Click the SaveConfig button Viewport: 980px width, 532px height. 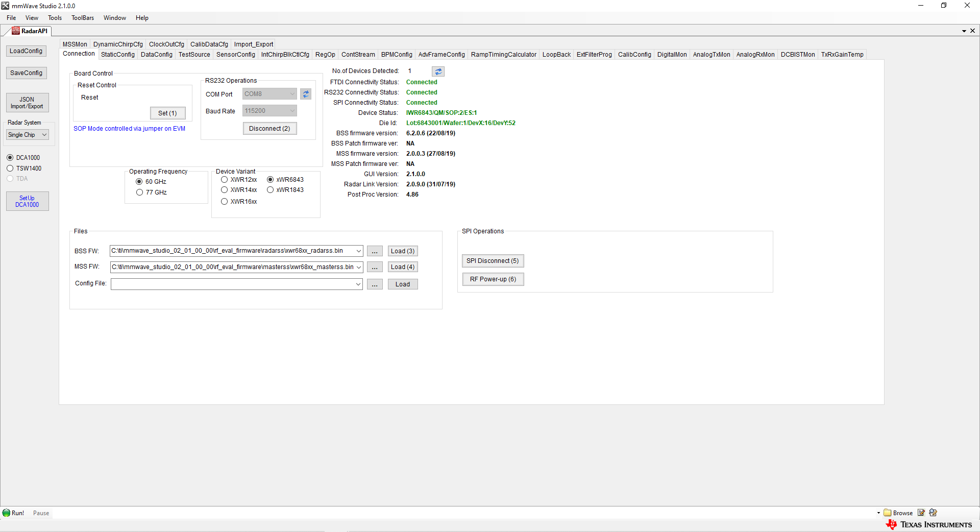pos(27,73)
